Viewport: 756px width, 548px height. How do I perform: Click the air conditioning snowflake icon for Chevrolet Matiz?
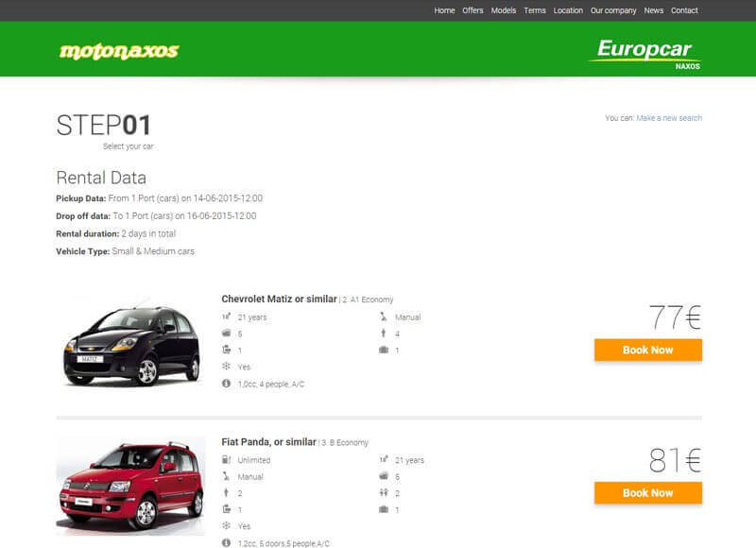[x=226, y=367]
